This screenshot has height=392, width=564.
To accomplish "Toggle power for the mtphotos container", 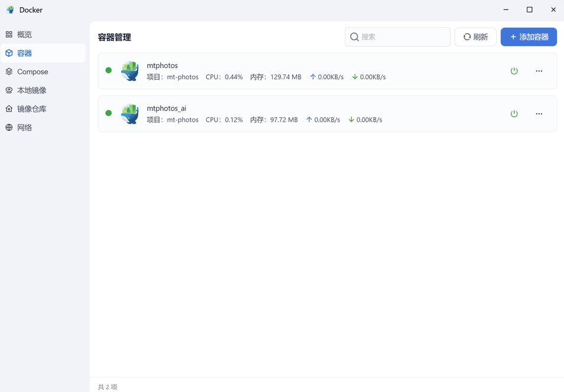I will pyautogui.click(x=514, y=71).
